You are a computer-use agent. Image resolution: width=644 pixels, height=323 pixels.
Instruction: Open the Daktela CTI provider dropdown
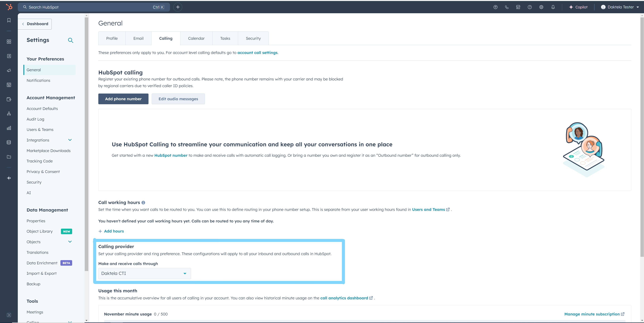point(144,274)
